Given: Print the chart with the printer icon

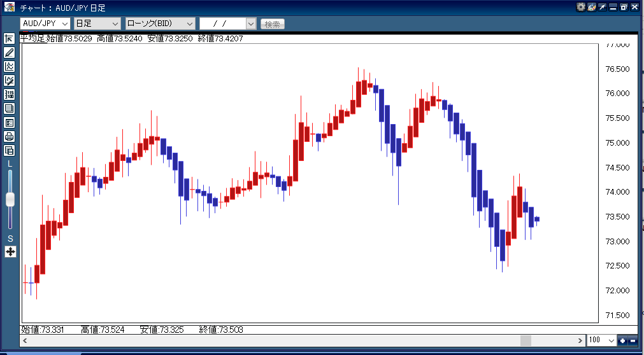Looking at the screenshot, I should (x=10, y=136).
